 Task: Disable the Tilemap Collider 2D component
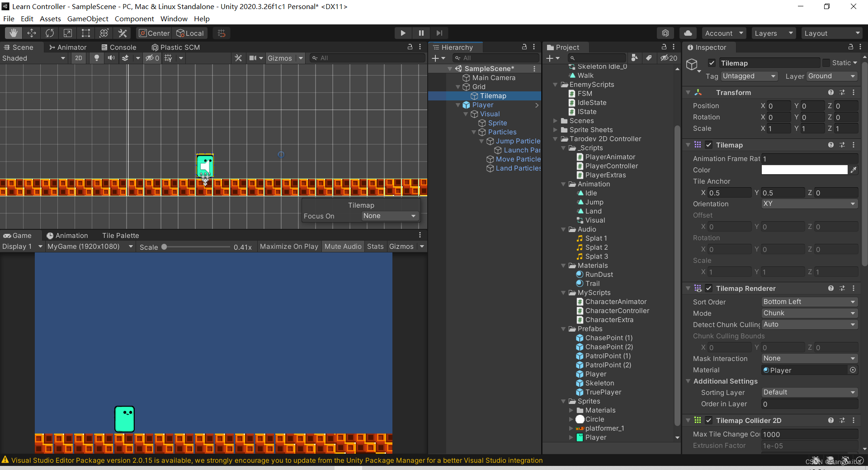(x=709, y=420)
